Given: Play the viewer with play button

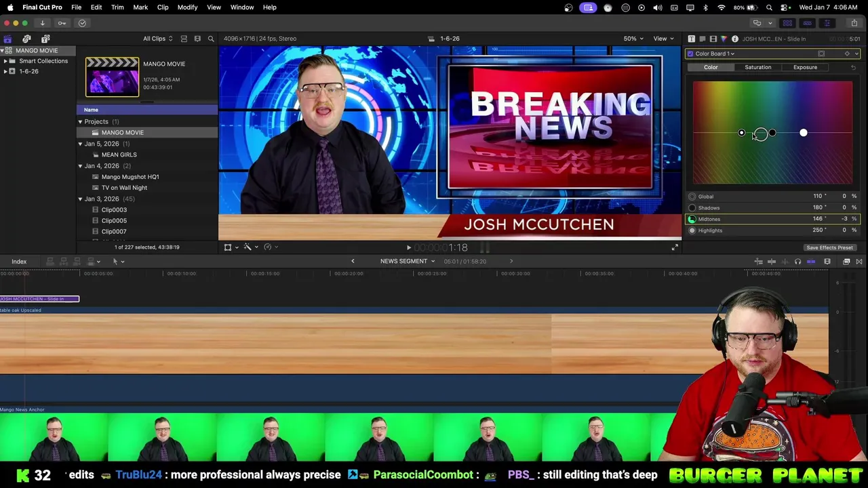Looking at the screenshot, I should point(408,248).
